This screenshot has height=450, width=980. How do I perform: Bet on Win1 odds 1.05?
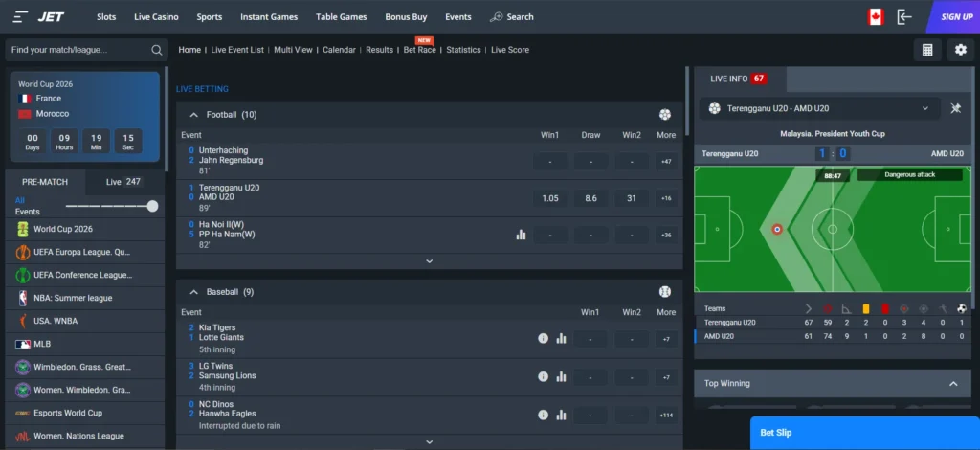click(550, 199)
